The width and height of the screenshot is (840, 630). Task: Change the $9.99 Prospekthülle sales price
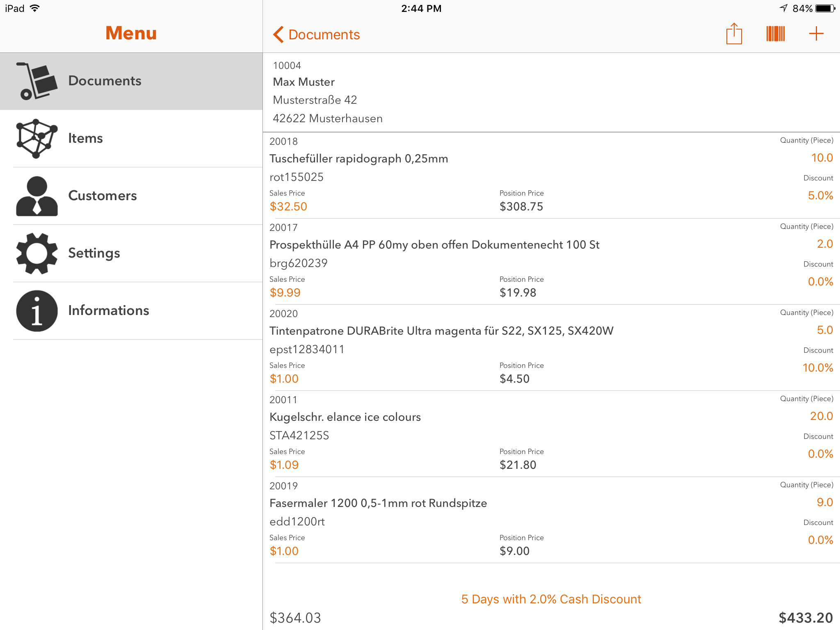(x=285, y=293)
